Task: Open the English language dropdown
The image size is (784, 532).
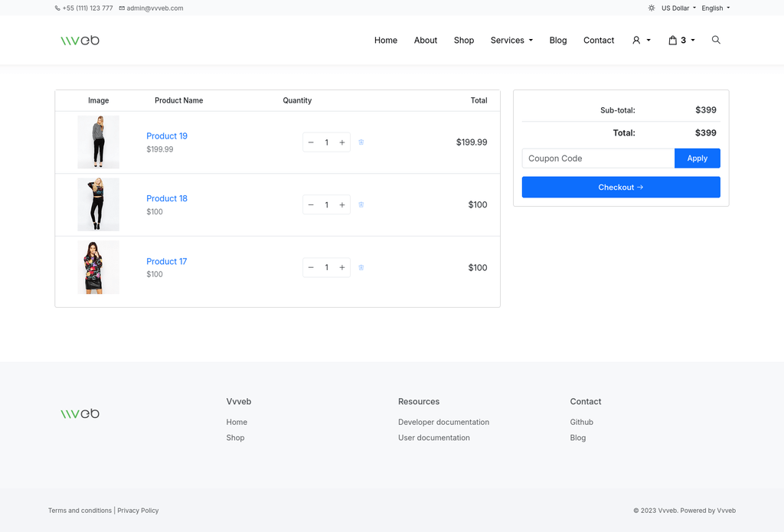Action: click(716, 8)
